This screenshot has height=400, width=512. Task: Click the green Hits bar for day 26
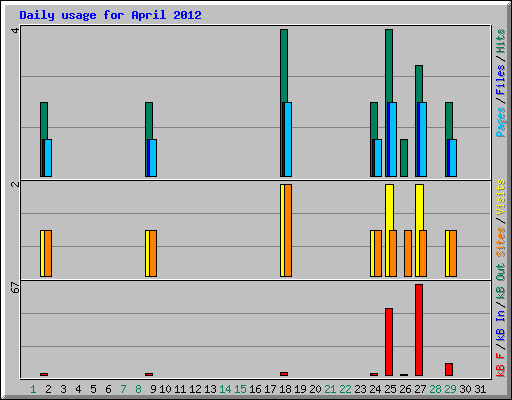click(404, 158)
